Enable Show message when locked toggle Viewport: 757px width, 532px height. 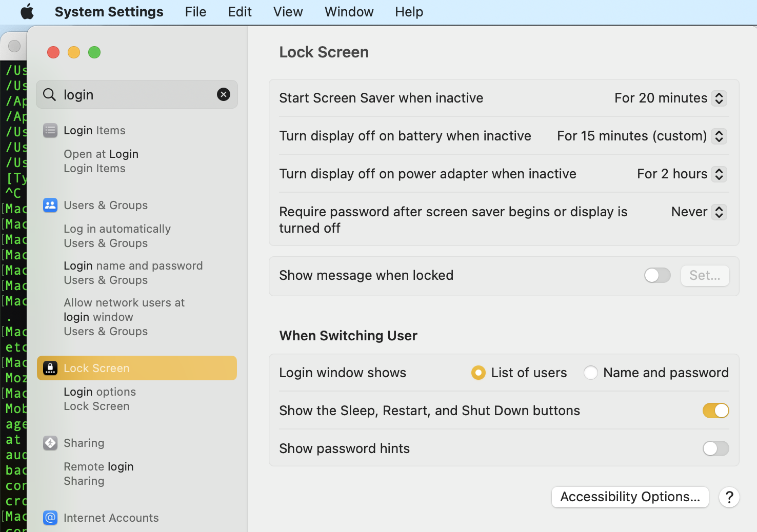click(658, 275)
